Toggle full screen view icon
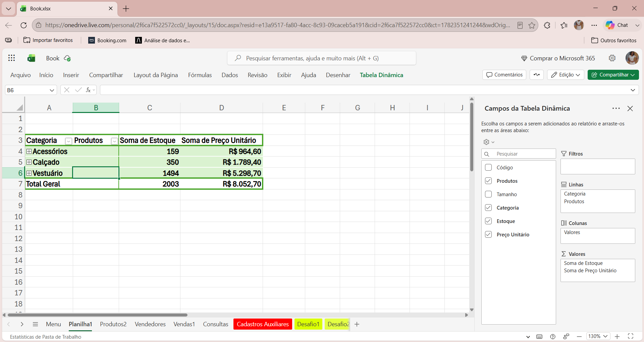Screen dimensions: 644x342 (631, 336)
